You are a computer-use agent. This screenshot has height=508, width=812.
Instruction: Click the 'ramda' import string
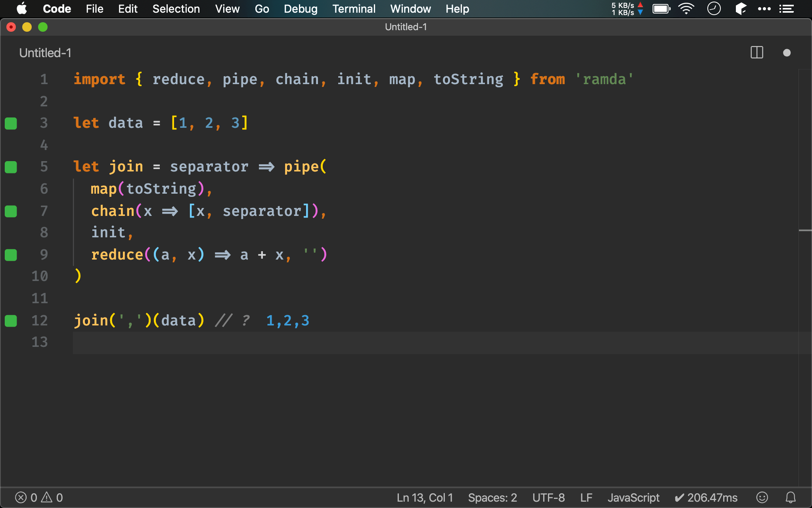[x=604, y=79]
